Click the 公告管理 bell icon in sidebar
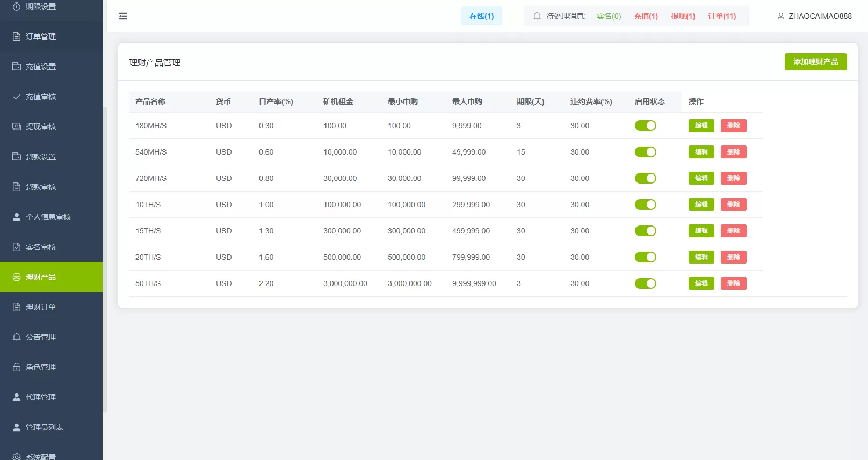 tap(17, 337)
